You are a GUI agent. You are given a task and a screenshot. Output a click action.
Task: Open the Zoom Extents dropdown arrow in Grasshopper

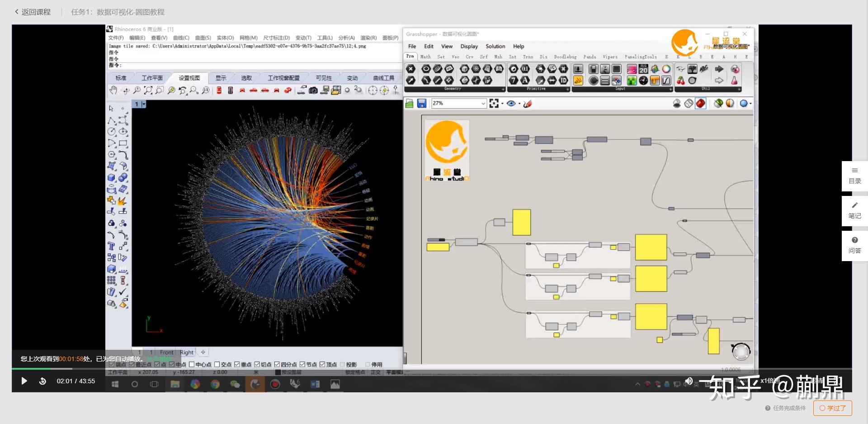tap(502, 104)
